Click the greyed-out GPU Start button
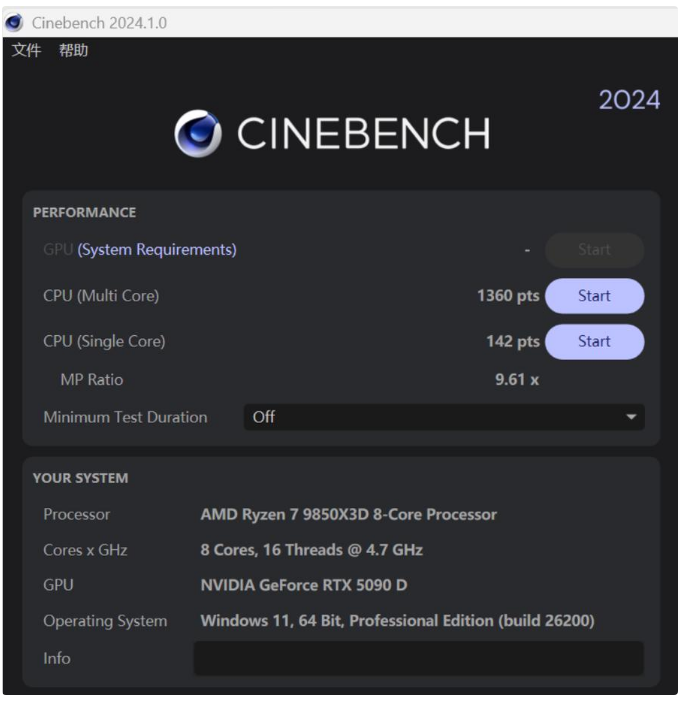Image resolution: width=683 pixels, height=701 pixels. coord(594,250)
